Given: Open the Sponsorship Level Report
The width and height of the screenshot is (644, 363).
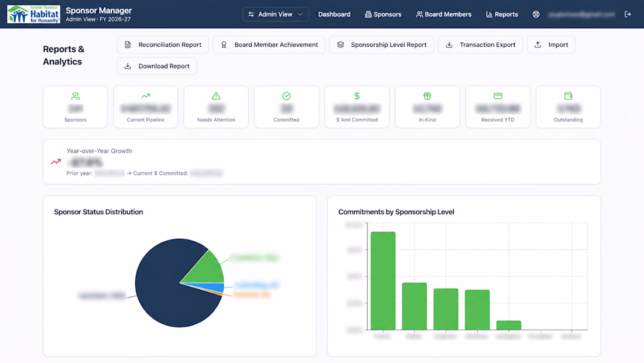Looking at the screenshot, I should 382,44.
